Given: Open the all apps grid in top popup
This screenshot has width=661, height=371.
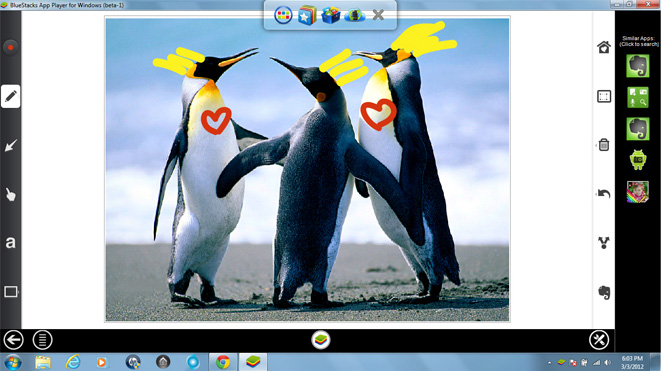Looking at the screenshot, I should (x=283, y=16).
